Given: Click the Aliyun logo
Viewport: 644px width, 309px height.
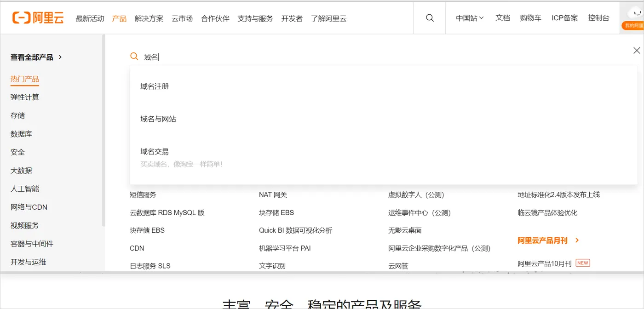Looking at the screenshot, I should coord(38,18).
